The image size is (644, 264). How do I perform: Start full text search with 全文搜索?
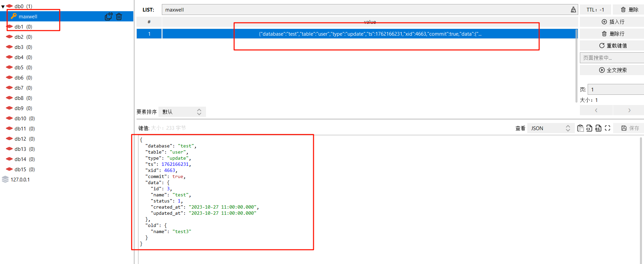coord(613,70)
